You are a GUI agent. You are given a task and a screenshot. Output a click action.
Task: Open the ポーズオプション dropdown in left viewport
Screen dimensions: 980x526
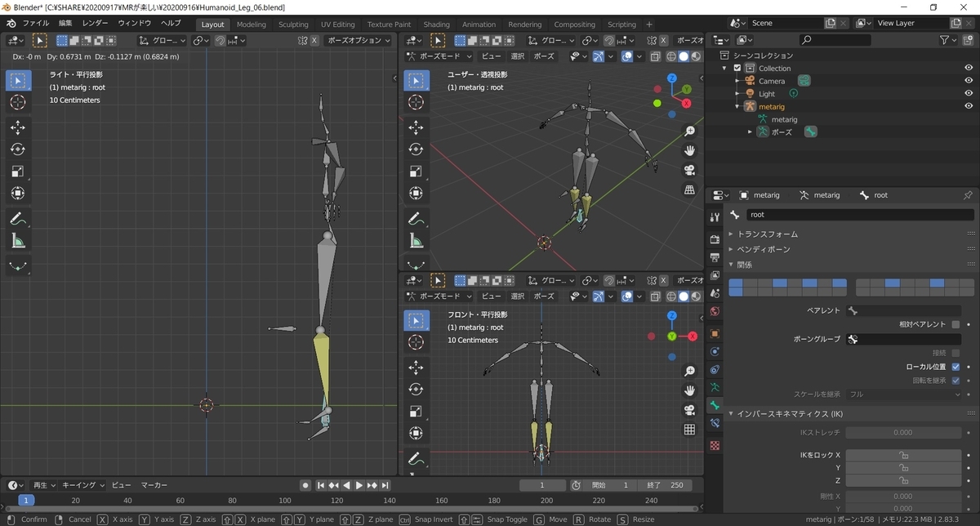click(x=359, y=40)
